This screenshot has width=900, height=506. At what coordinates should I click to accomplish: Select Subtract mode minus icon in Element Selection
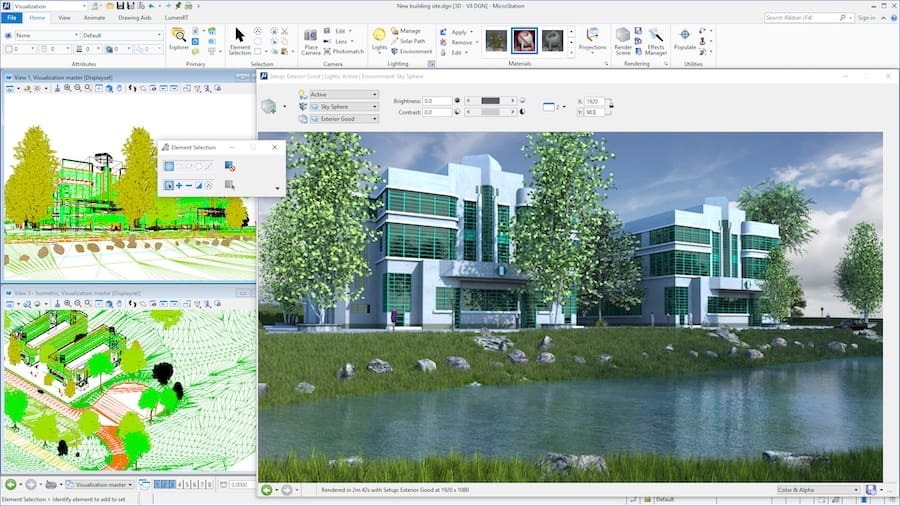(189, 185)
